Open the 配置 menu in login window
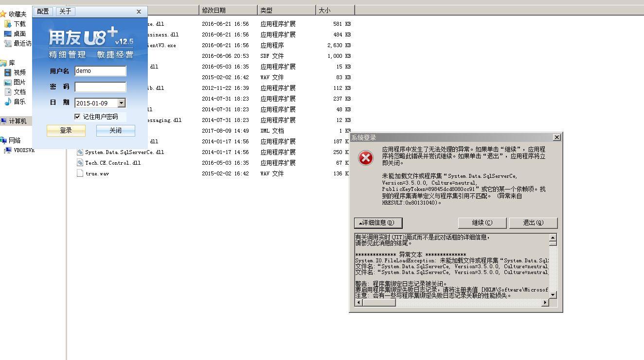The height and width of the screenshot is (360, 644). [43, 11]
